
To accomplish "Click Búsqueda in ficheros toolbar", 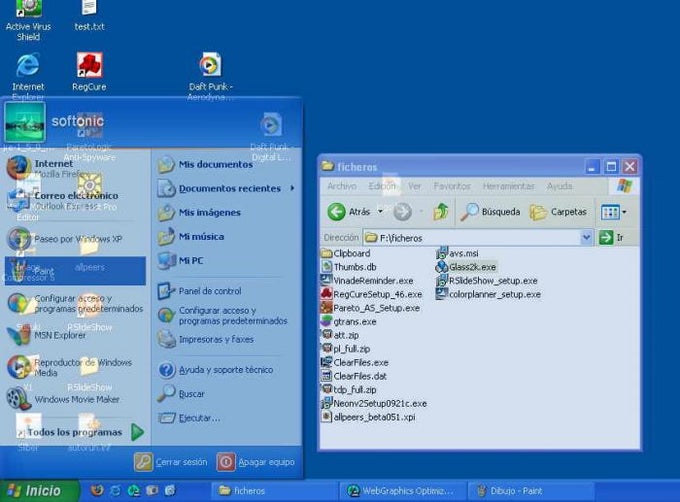I will [x=490, y=212].
